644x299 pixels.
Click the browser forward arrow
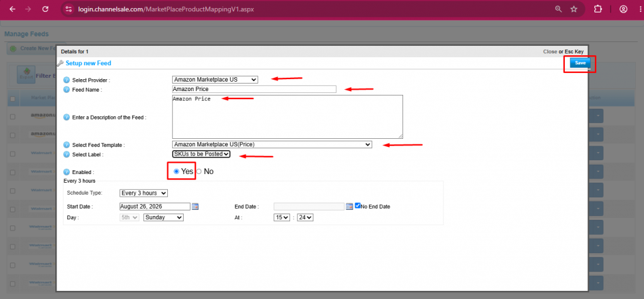[x=28, y=9]
